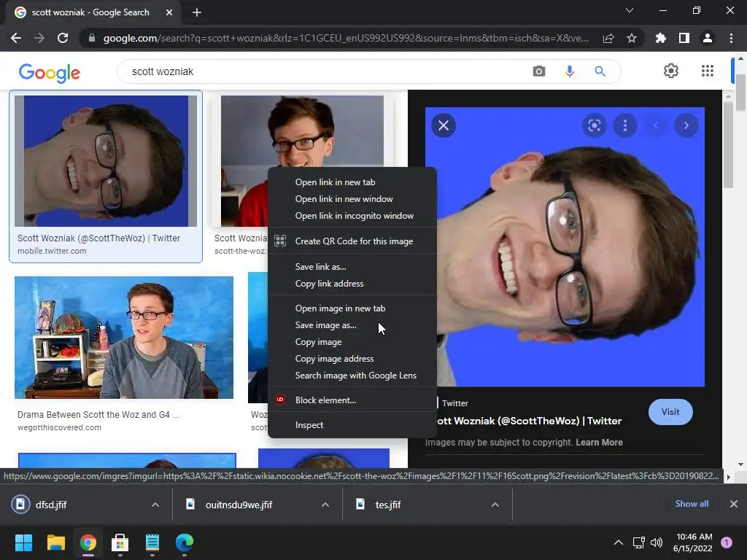Choose Search image with Google Lens

click(352, 376)
